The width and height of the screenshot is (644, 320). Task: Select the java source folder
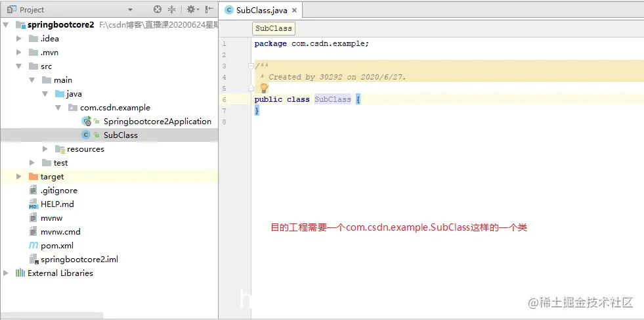[x=74, y=94]
